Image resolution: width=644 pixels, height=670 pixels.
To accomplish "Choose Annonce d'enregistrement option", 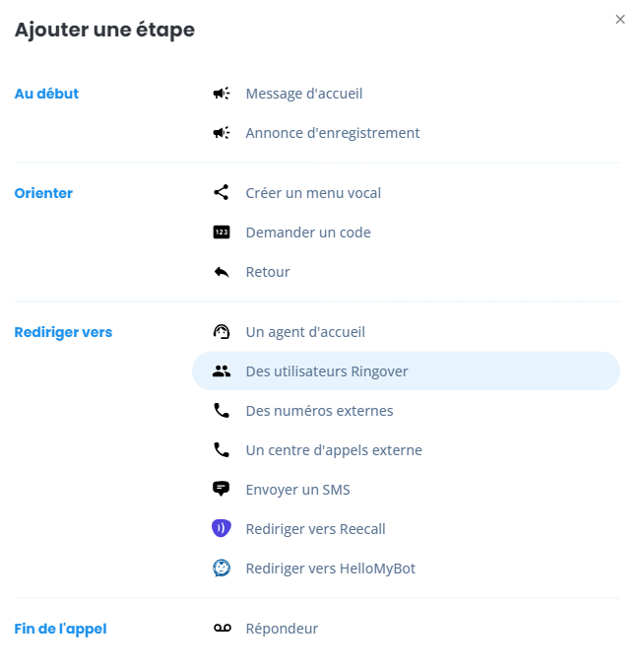I will (x=406, y=132).
